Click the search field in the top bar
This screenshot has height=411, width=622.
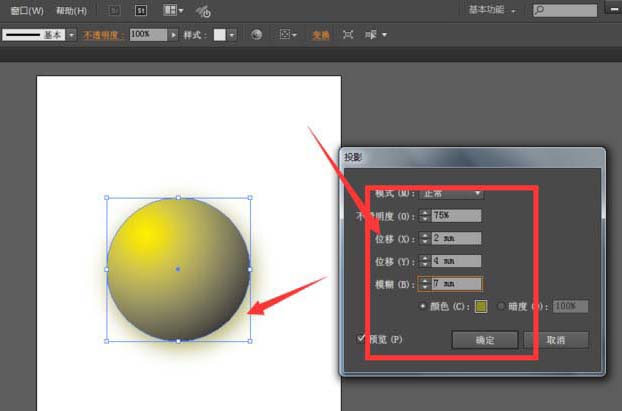(565, 10)
